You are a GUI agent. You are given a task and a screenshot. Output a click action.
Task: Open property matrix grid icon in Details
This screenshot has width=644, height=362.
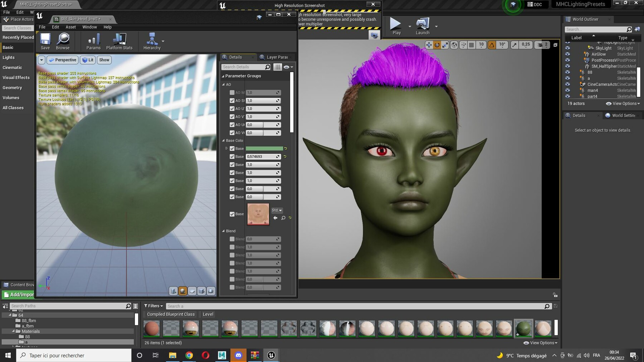point(278,67)
